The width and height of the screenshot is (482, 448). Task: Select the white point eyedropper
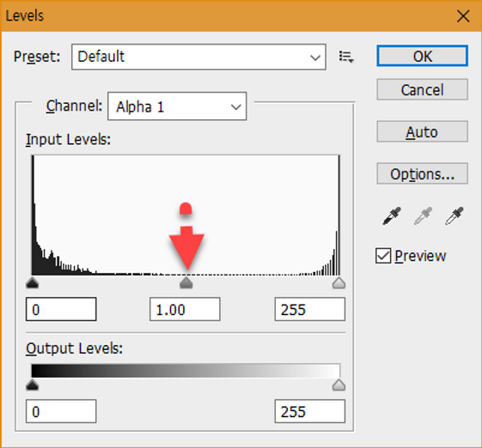coord(454,216)
